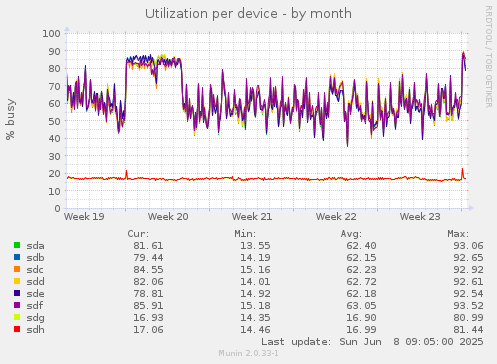Viewport: 497px width, 364px height.
Task: Click the sdf device label
Action: [x=35, y=306]
